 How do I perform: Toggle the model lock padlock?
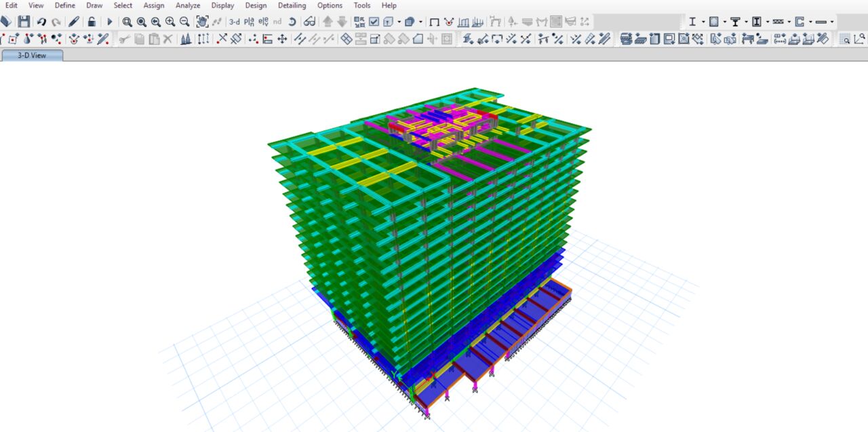[x=92, y=22]
